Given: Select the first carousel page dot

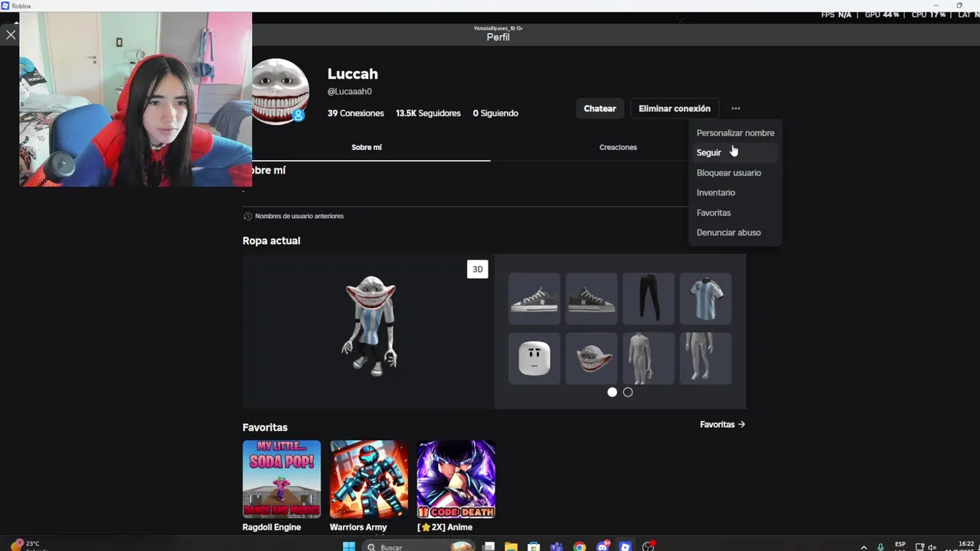Looking at the screenshot, I should click(612, 392).
